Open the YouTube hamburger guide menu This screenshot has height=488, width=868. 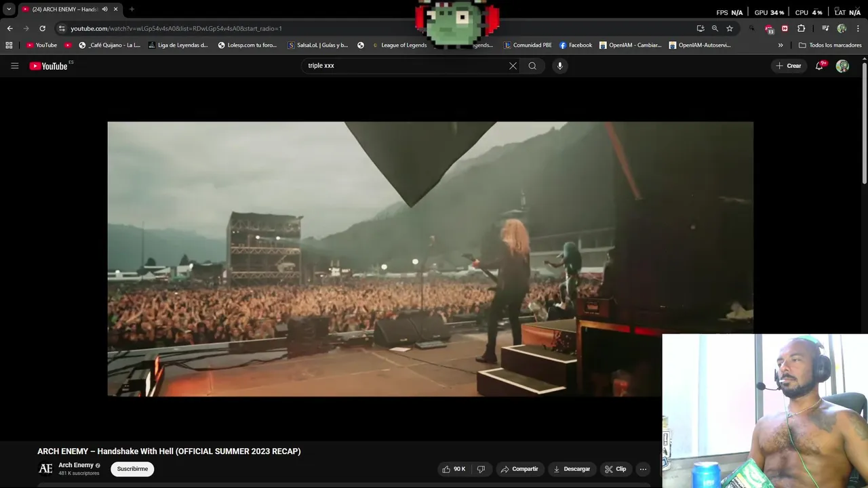[x=14, y=66]
